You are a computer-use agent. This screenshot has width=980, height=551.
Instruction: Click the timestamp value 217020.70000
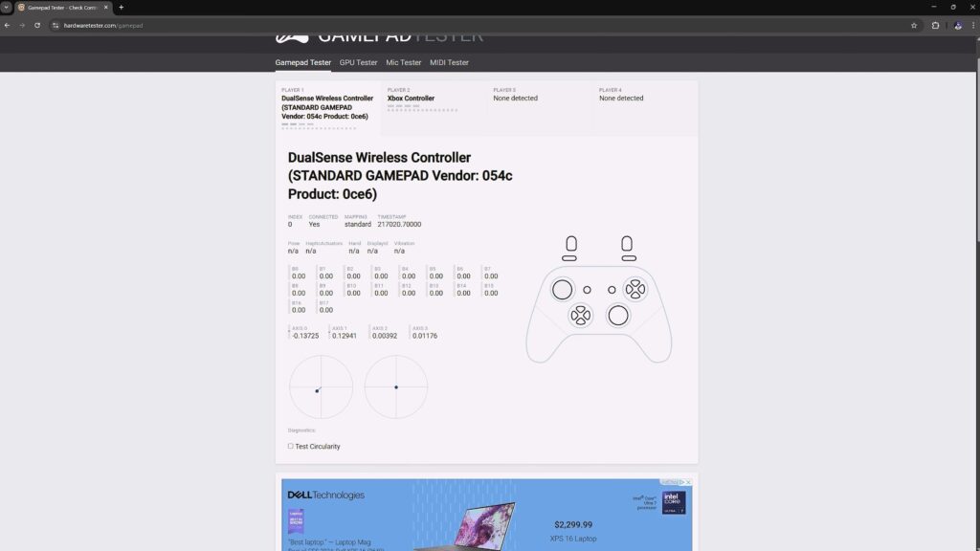coord(399,224)
